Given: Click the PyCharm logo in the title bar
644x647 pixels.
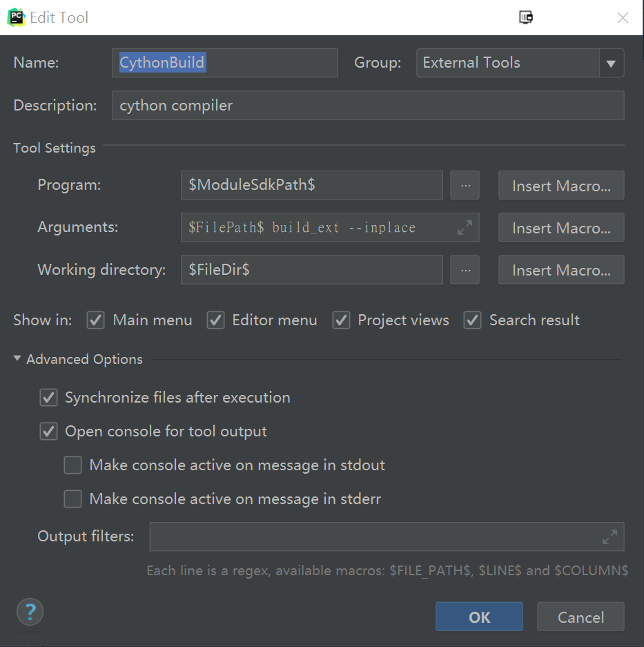Looking at the screenshot, I should click(x=15, y=17).
